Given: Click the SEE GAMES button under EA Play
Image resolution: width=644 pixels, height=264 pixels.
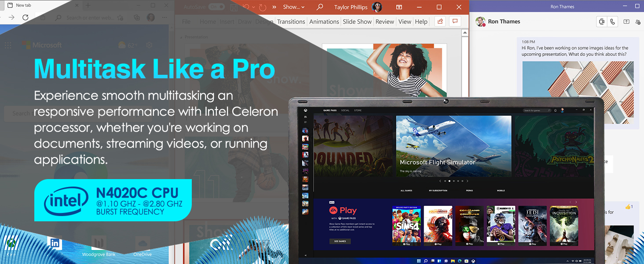Looking at the screenshot, I should click(x=340, y=241).
